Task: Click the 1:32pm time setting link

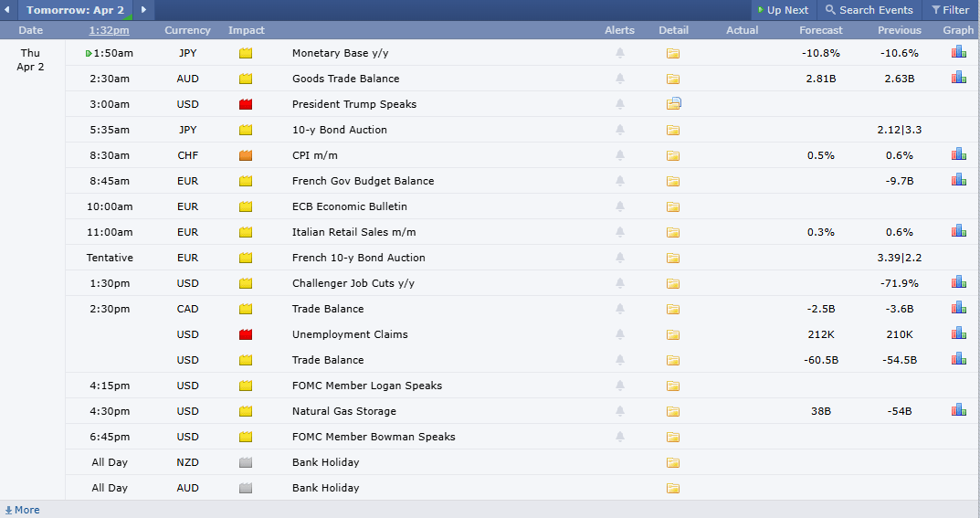Action: [110, 30]
